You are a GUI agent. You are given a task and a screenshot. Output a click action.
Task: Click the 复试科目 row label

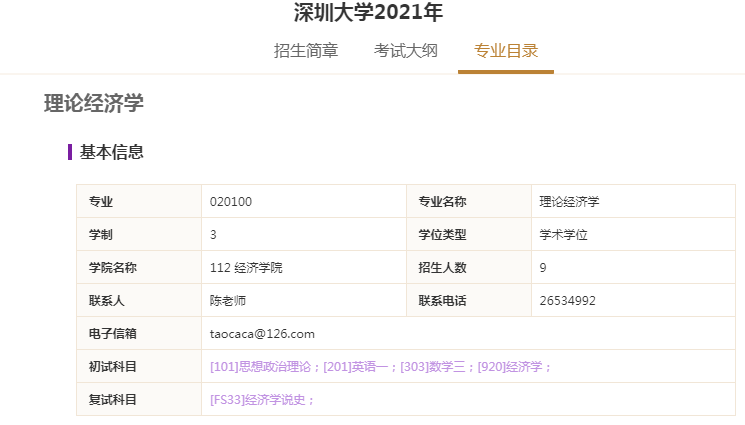click(x=113, y=400)
